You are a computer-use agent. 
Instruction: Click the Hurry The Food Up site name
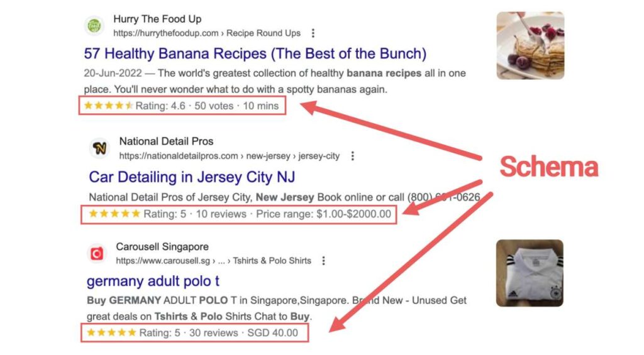click(157, 19)
